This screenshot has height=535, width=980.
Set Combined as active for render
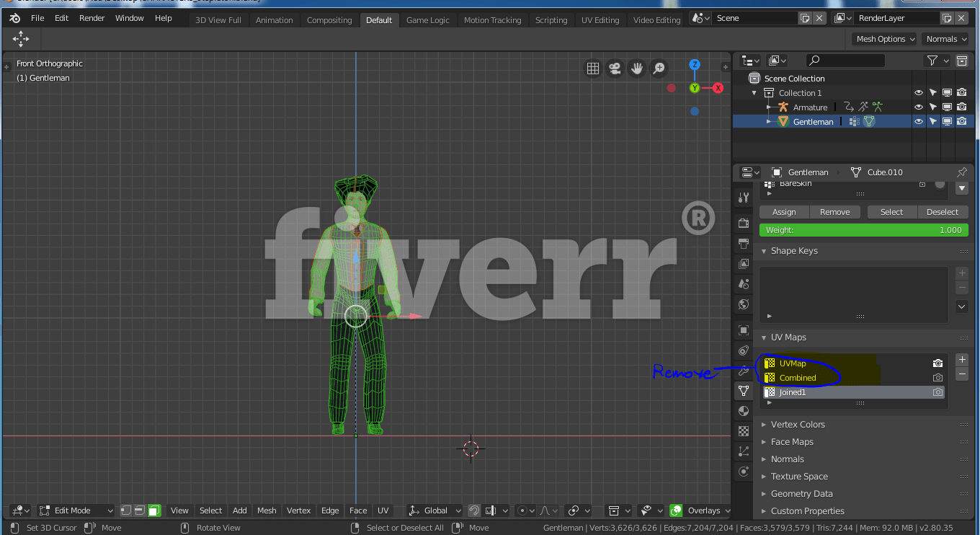[937, 378]
